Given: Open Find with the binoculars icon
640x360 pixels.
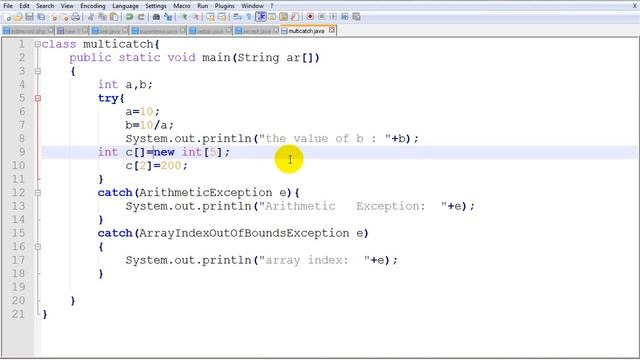Looking at the screenshot, I should tap(156, 17).
